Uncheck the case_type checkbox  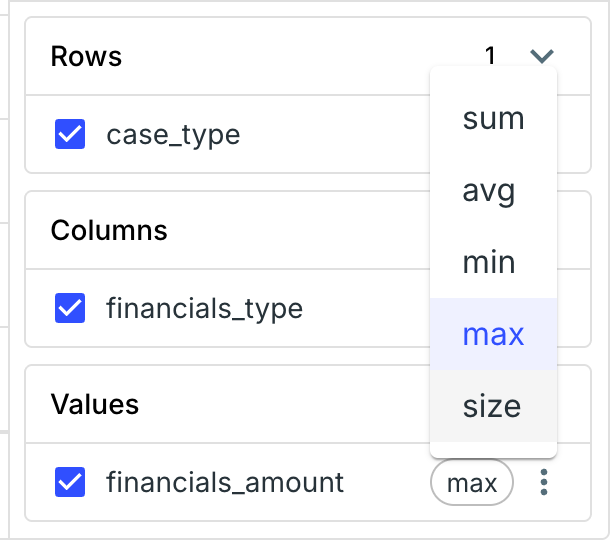click(x=70, y=134)
